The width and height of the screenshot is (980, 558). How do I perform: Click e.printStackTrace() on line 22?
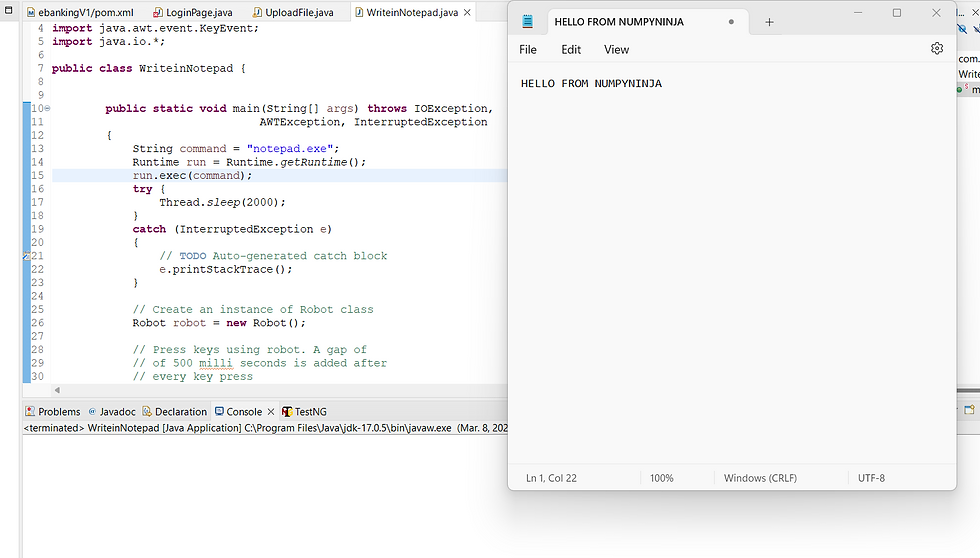(x=226, y=269)
